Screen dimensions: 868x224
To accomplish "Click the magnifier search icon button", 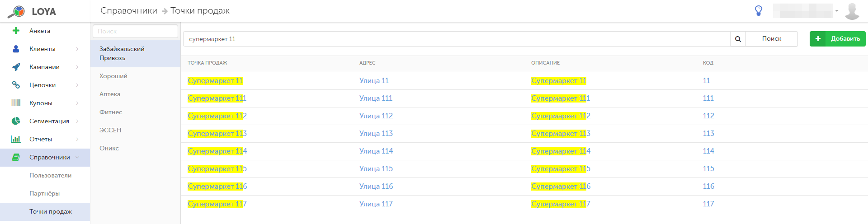I will click(x=738, y=39).
